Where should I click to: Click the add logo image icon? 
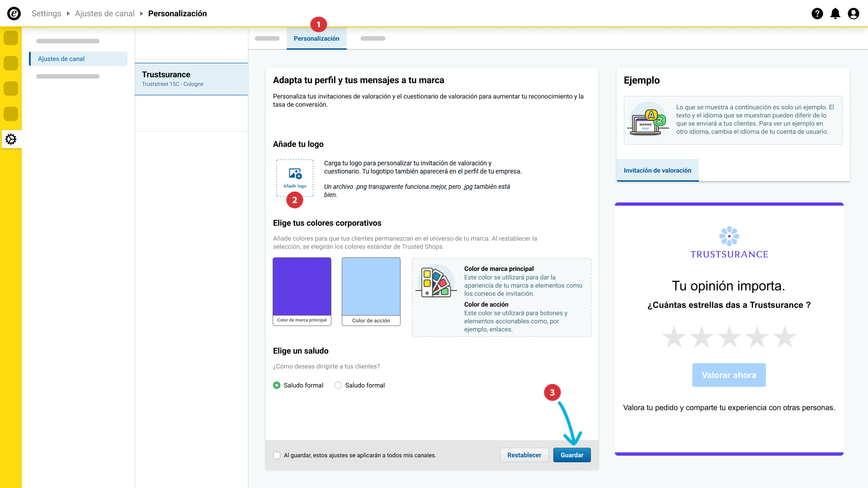pyautogui.click(x=295, y=174)
